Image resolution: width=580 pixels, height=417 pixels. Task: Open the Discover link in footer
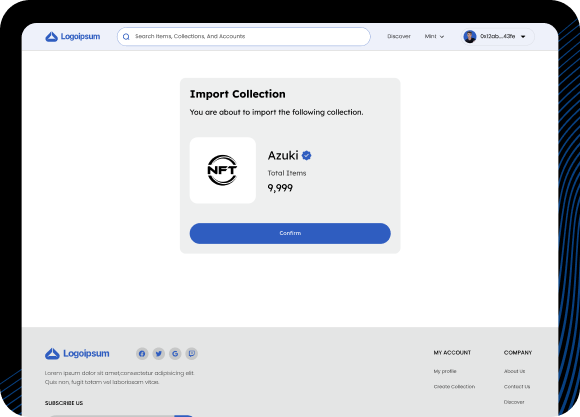(514, 402)
